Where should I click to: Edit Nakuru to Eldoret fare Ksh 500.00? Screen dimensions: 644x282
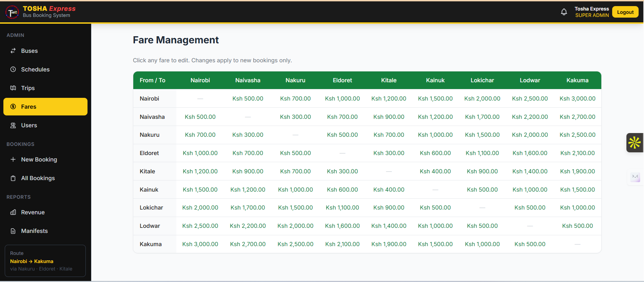tap(343, 135)
